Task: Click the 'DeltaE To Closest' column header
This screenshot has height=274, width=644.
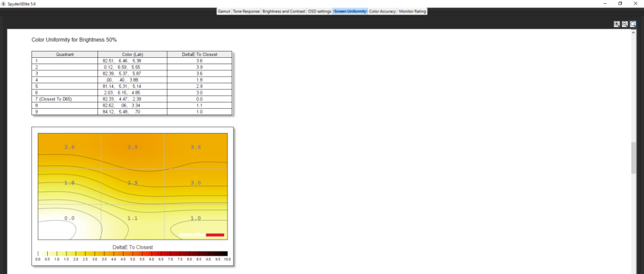Action: click(199, 55)
